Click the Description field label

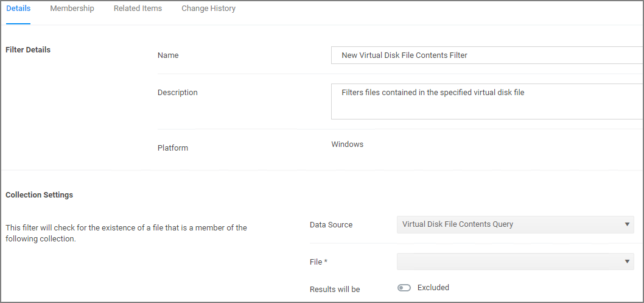coord(177,93)
